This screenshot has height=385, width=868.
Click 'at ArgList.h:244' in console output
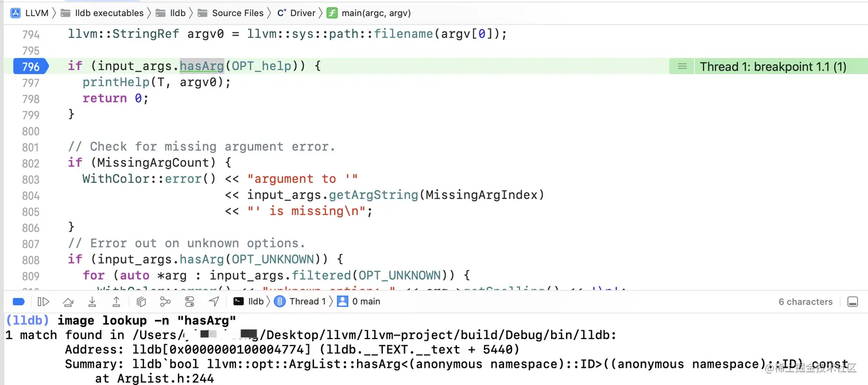[x=154, y=378]
